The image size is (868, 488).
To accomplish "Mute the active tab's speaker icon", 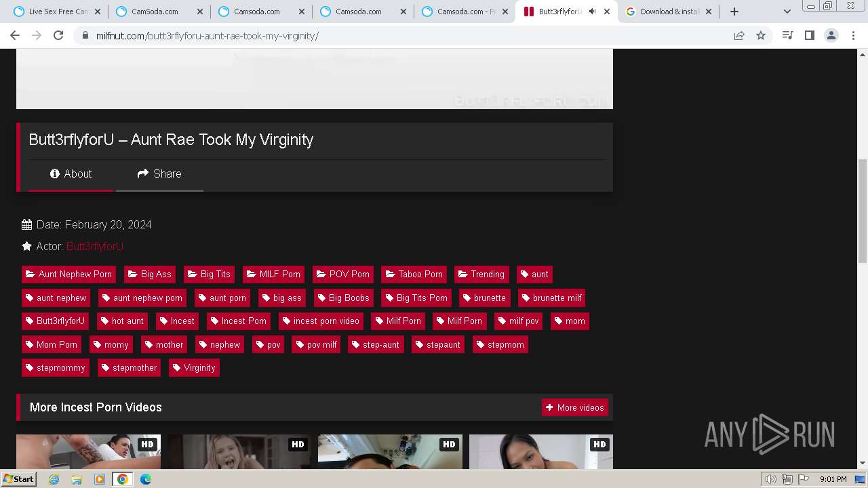I will click(x=592, y=12).
